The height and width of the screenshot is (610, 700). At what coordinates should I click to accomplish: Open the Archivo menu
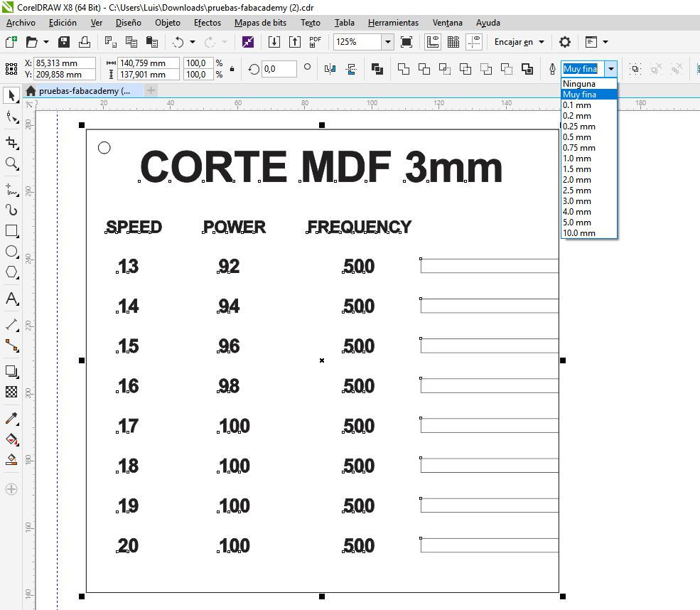pos(21,23)
